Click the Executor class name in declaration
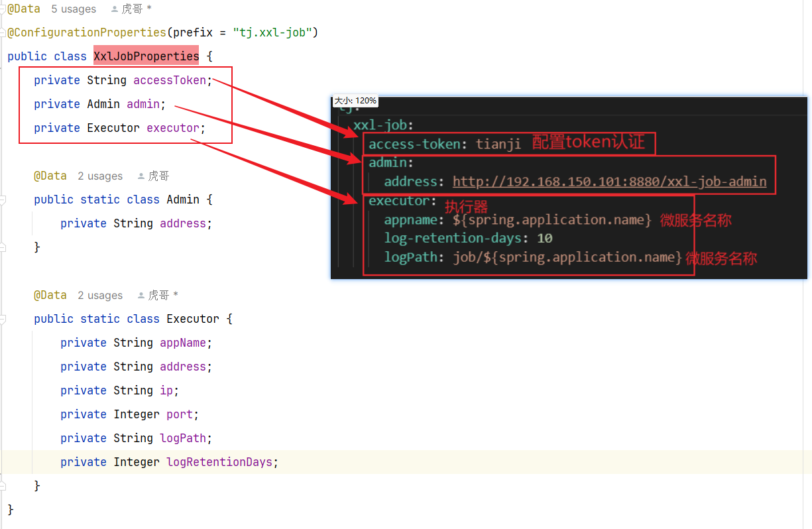The height and width of the screenshot is (529, 812). pos(193,319)
